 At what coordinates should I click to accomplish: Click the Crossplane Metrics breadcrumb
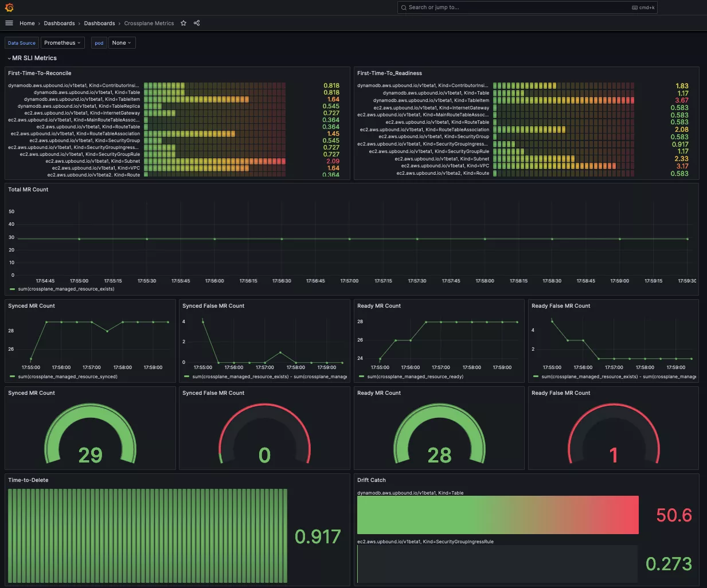pyautogui.click(x=149, y=23)
